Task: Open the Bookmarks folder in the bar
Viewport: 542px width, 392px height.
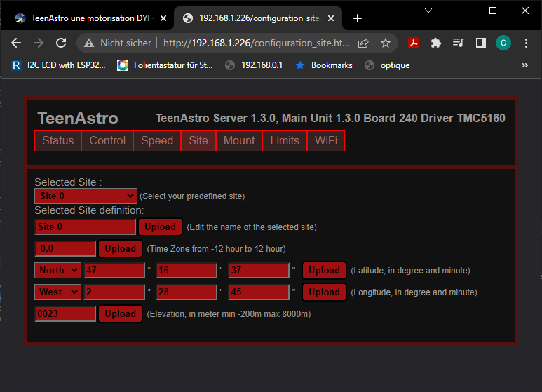Action: pos(324,65)
